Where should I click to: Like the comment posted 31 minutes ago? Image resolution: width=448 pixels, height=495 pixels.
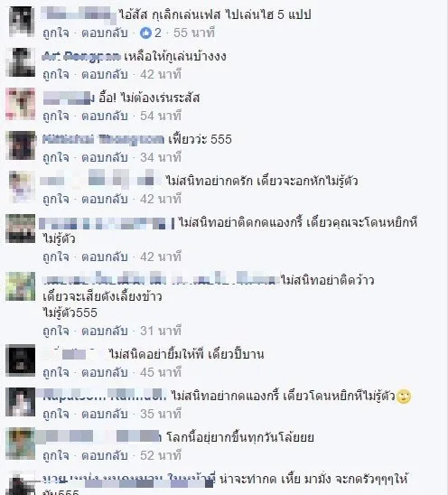56,331
